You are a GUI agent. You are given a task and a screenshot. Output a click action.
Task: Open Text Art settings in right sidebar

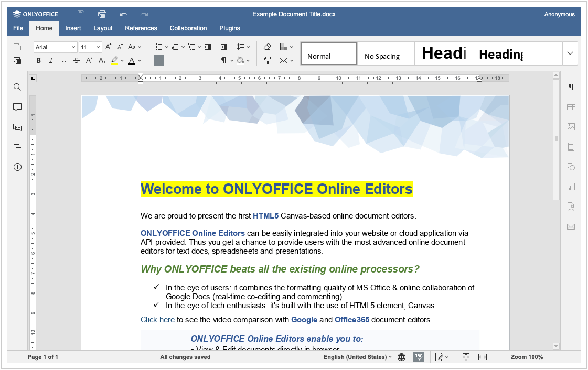[x=571, y=206]
